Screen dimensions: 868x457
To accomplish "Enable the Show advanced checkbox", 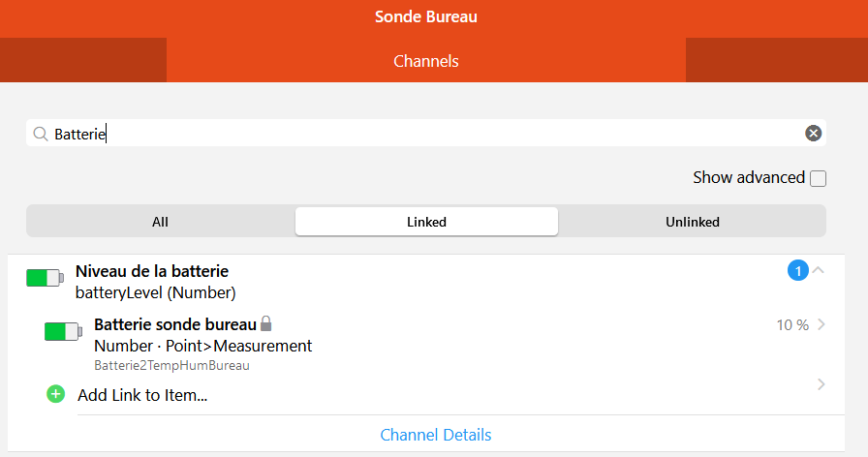I will [818, 179].
